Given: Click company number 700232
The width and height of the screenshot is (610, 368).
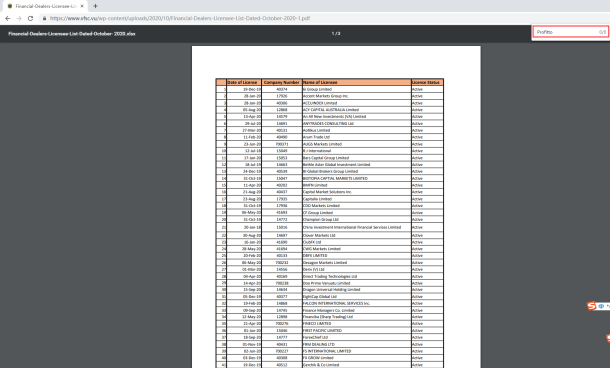Looking at the screenshot, I should coord(282,263).
